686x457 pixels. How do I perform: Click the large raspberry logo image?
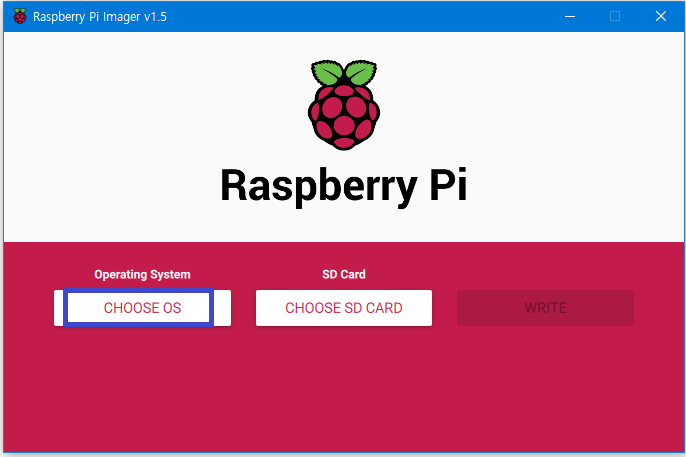(344, 105)
